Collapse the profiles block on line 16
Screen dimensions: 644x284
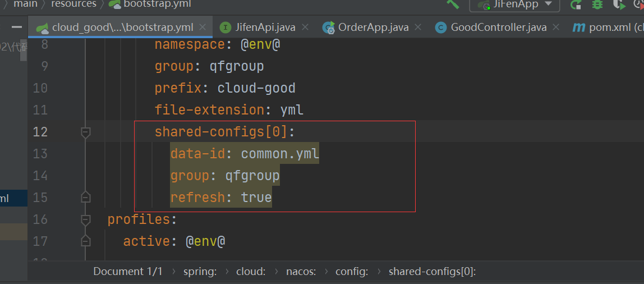[x=85, y=219]
